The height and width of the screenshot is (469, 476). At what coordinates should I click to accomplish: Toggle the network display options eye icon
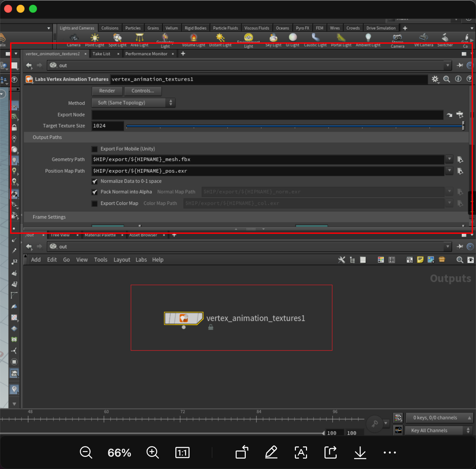pyautogui.click(x=471, y=260)
